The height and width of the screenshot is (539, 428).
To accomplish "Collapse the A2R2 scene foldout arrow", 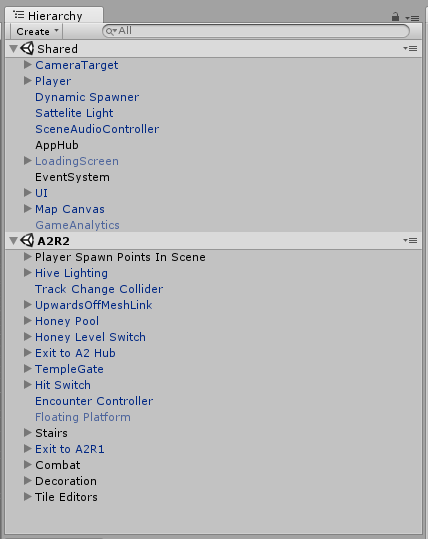I will (13, 240).
